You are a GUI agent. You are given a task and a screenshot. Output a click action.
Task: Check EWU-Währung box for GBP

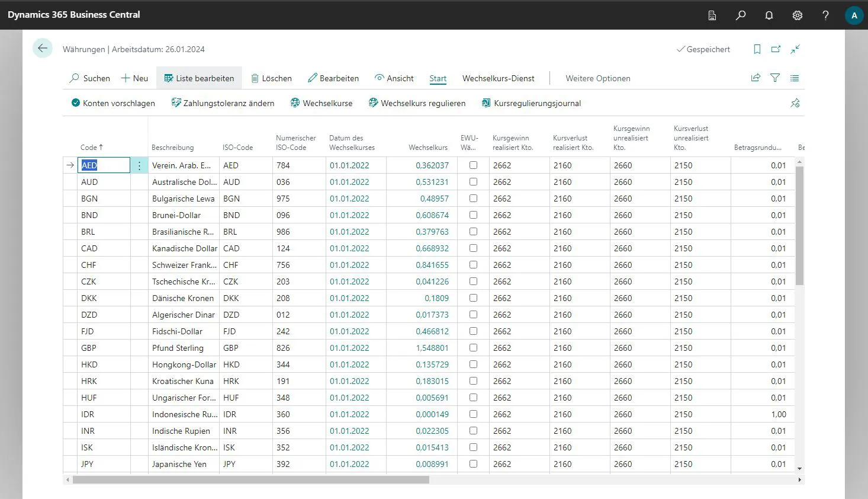click(473, 348)
